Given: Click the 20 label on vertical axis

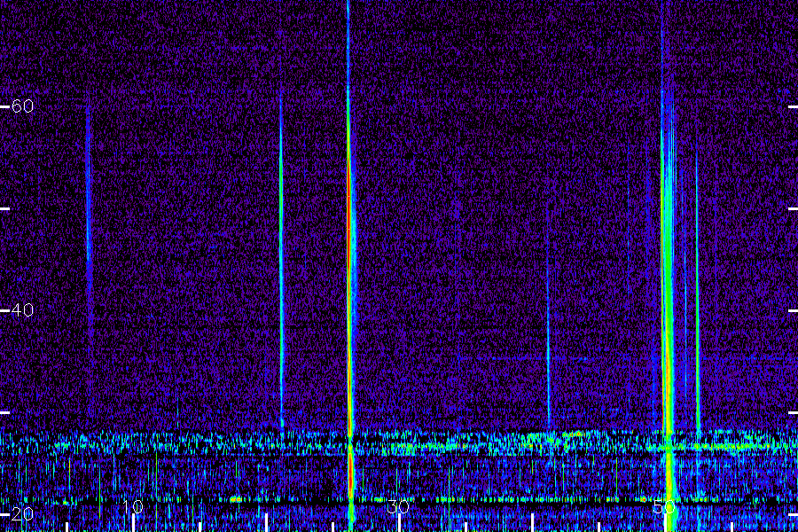Looking at the screenshot, I should coord(22,514).
